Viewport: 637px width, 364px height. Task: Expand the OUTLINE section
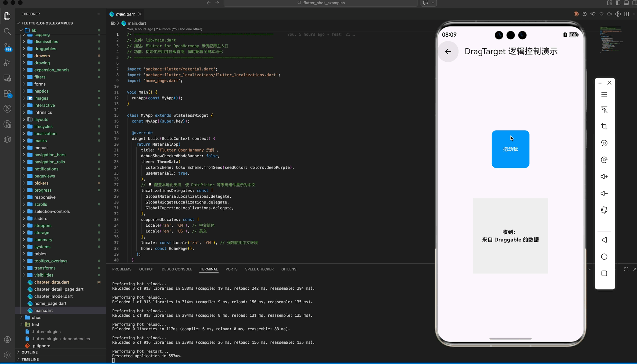[x=30, y=352]
